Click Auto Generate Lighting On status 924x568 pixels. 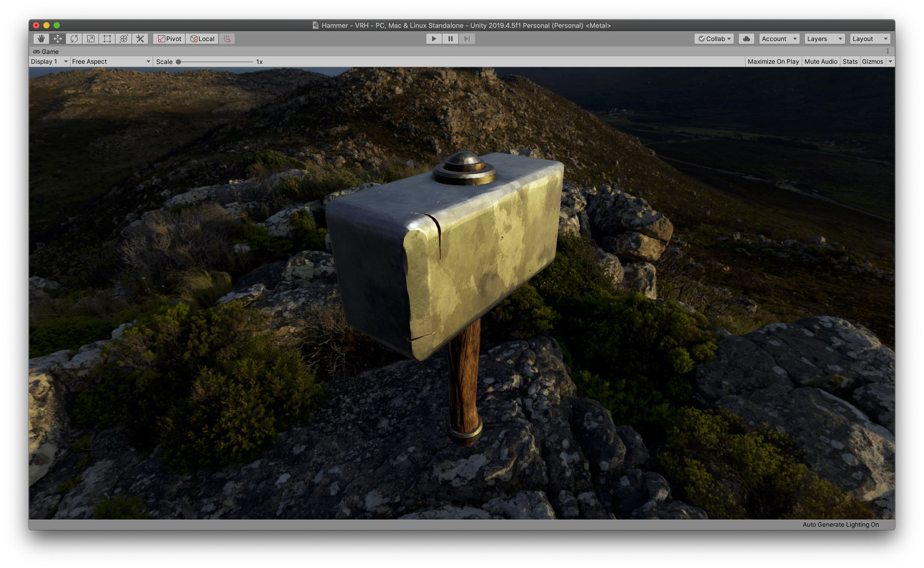tap(840, 525)
